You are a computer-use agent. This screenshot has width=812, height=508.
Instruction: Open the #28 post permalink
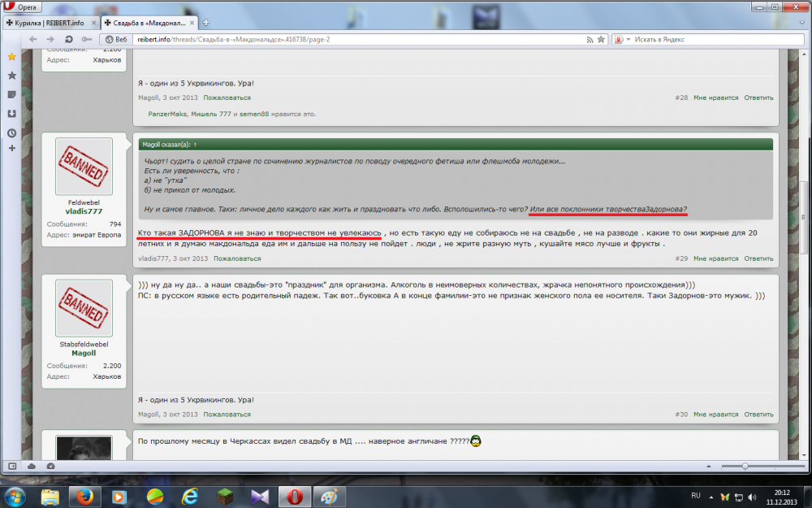coord(681,98)
